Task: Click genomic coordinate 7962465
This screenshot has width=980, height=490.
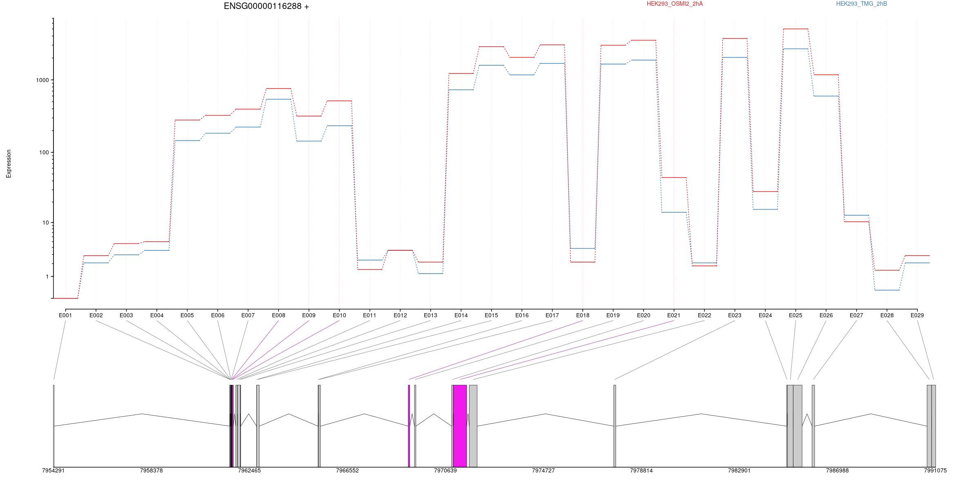Action: click(x=249, y=470)
